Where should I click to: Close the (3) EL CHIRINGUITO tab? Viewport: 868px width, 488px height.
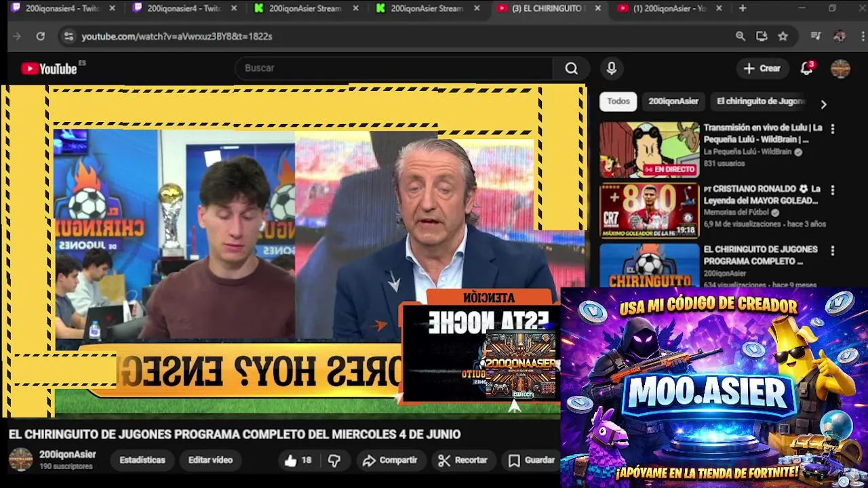[x=597, y=8]
